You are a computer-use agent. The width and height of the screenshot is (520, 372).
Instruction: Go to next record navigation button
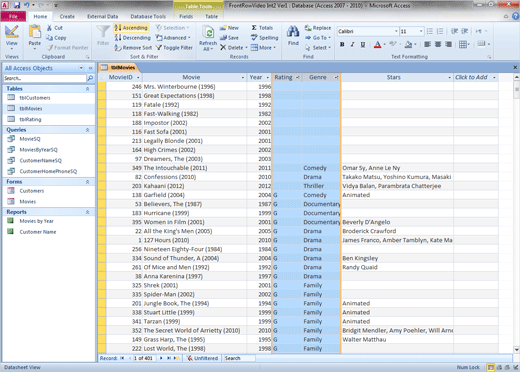[161, 358]
